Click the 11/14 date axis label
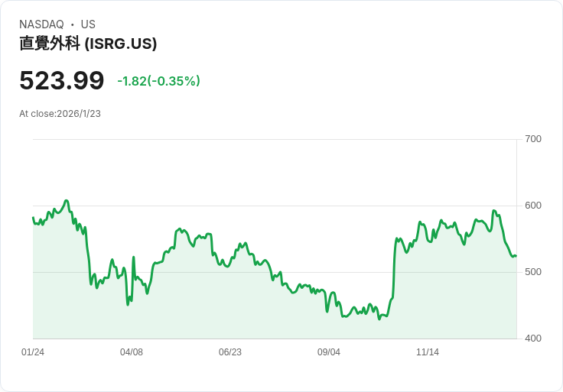 428,352
